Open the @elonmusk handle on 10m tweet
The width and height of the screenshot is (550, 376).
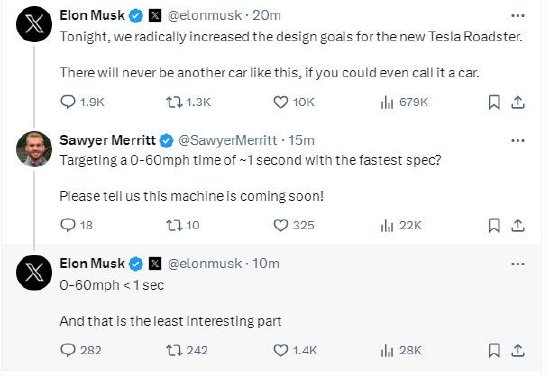[204, 263]
